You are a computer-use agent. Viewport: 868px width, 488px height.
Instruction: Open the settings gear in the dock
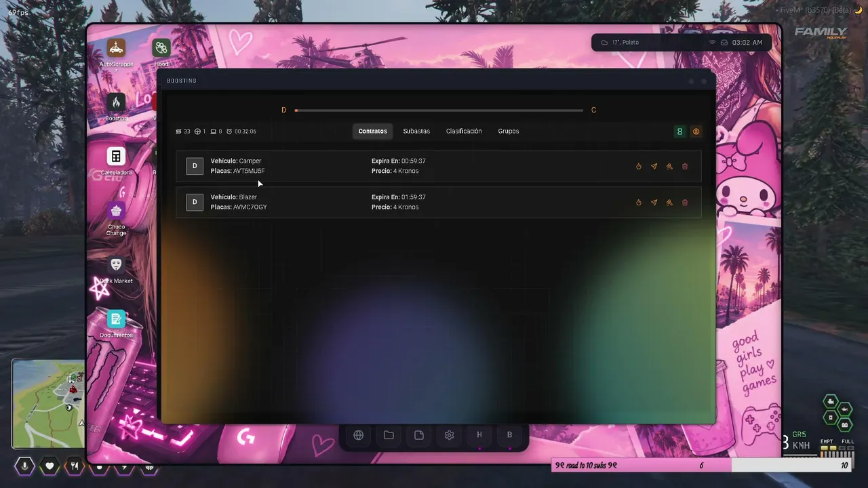point(449,435)
